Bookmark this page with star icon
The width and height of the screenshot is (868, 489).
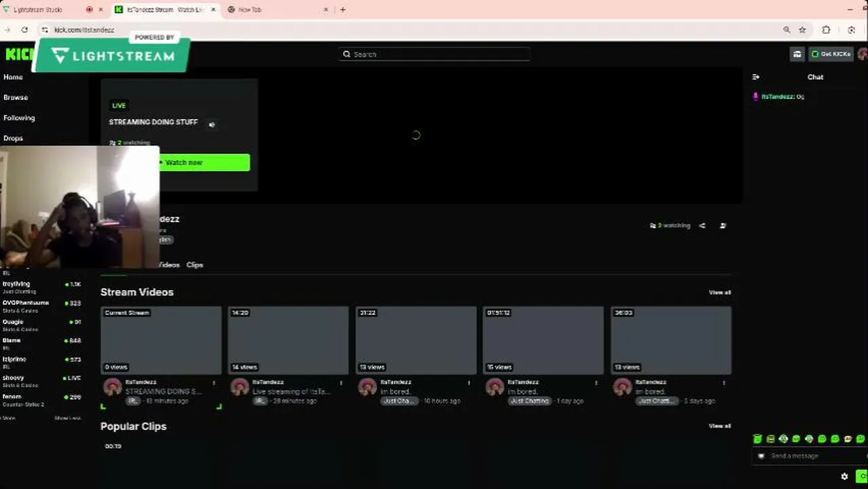click(x=802, y=30)
